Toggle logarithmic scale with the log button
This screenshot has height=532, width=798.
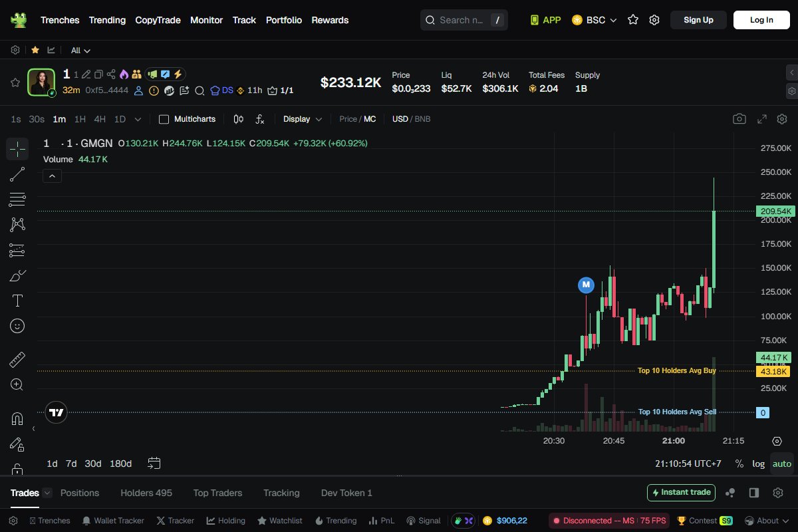point(758,464)
